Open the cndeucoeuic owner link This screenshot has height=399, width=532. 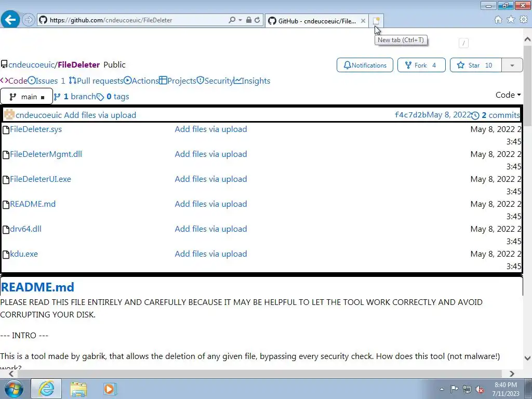tap(32, 64)
